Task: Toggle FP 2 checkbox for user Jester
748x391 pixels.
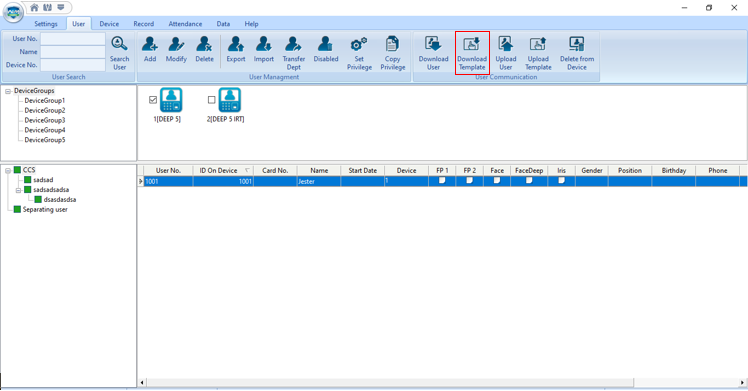Action: (469, 180)
